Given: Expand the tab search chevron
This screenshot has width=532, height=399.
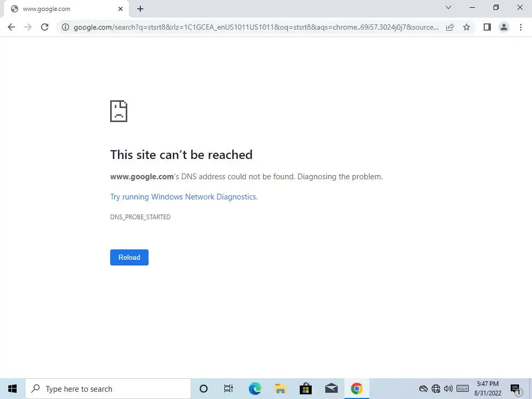Looking at the screenshot, I should pos(448,7).
